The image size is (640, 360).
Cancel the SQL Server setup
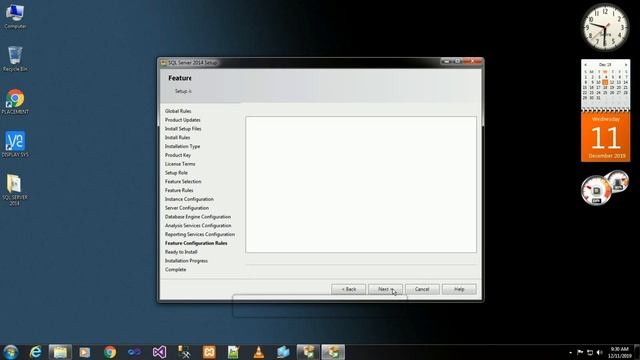[422, 289]
